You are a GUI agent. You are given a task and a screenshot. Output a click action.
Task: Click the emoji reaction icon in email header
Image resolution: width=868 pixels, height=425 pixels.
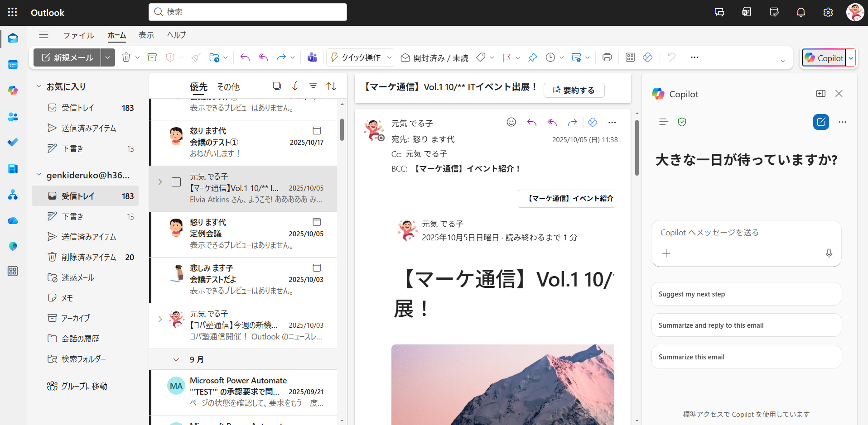(511, 122)
